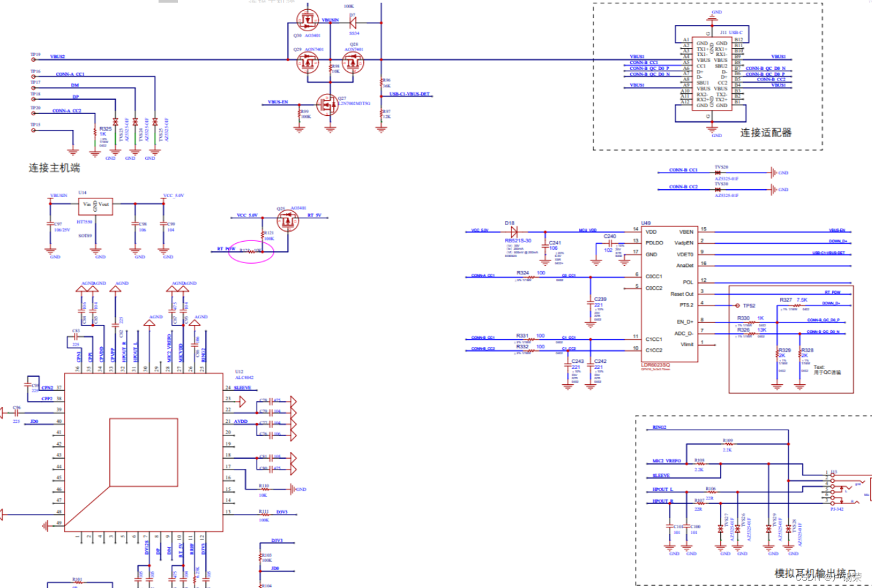The image size is (872, 588).
Task: Select the PDLDO pin on U49
Action: [655, 242]
